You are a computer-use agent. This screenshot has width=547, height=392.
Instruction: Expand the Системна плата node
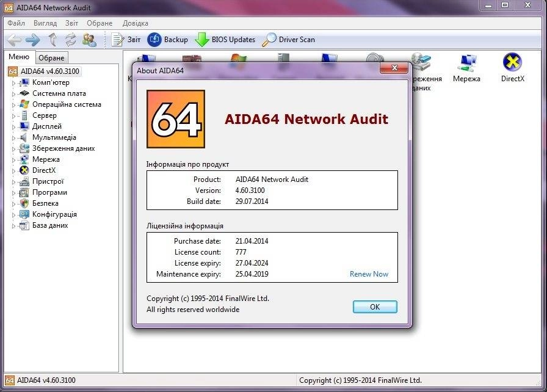click(13, 94)
